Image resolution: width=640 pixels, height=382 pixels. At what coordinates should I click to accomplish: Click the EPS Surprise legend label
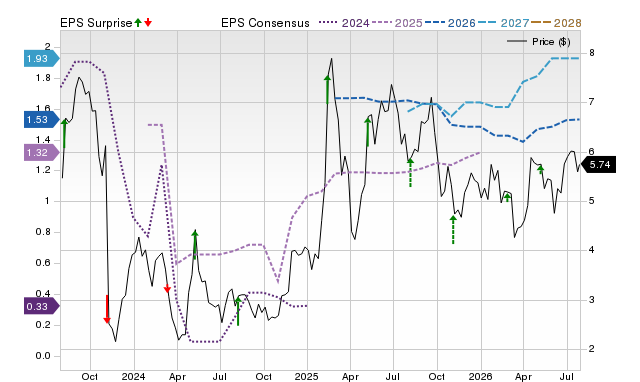click(96, 23)
